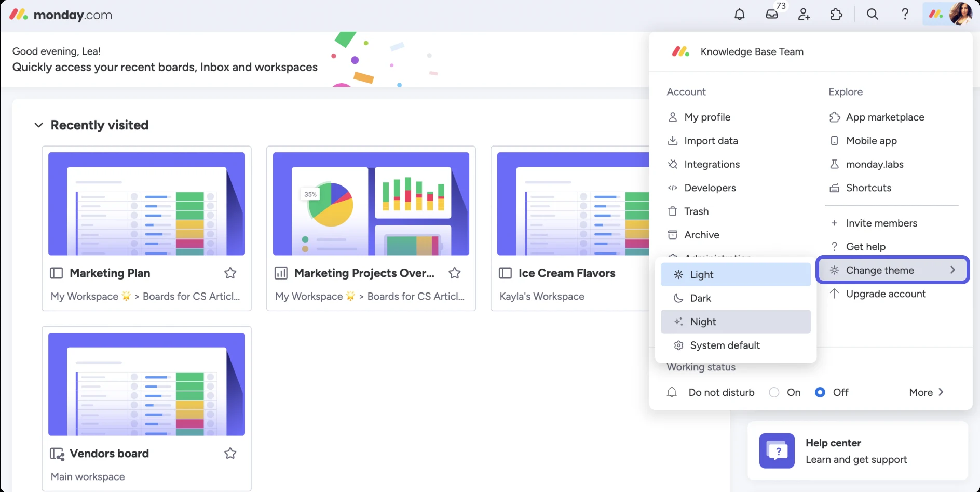The image size is (980, 492).
Task: Collapse the Recently visited section
Action: pyautogui.click(x=38, y=125)
